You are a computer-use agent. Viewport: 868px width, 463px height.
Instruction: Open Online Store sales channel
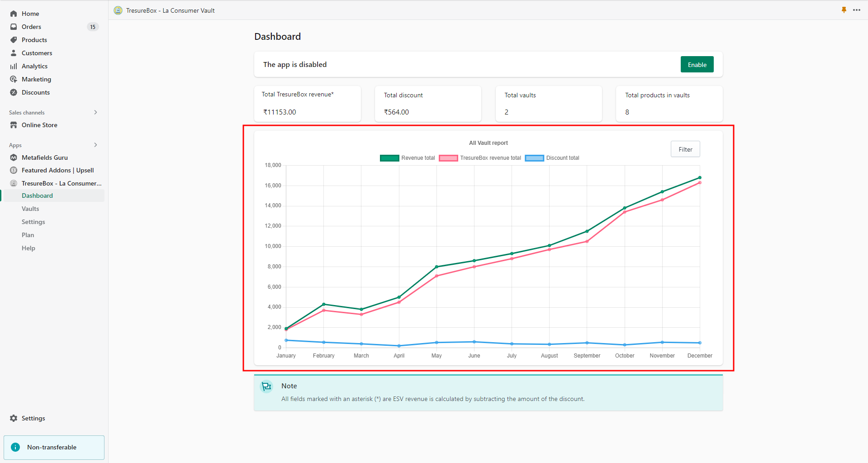[39, 125]
